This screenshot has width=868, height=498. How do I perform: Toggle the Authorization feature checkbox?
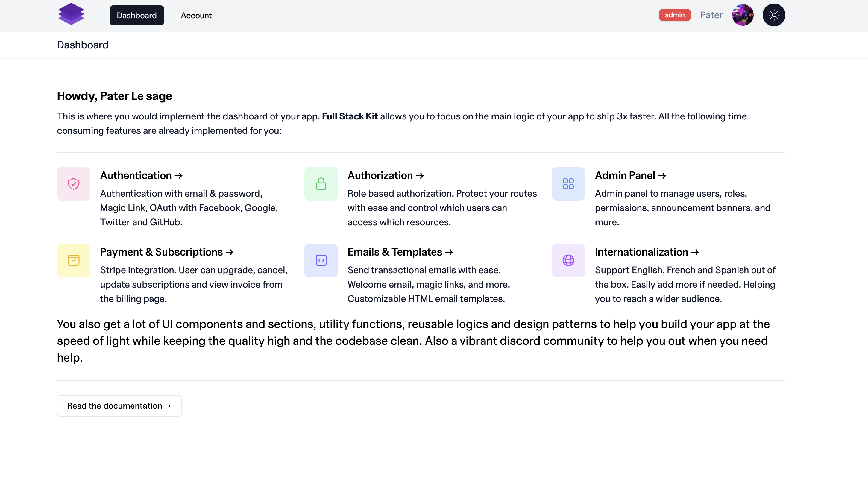pyautogui.click(x=321, y=183)
